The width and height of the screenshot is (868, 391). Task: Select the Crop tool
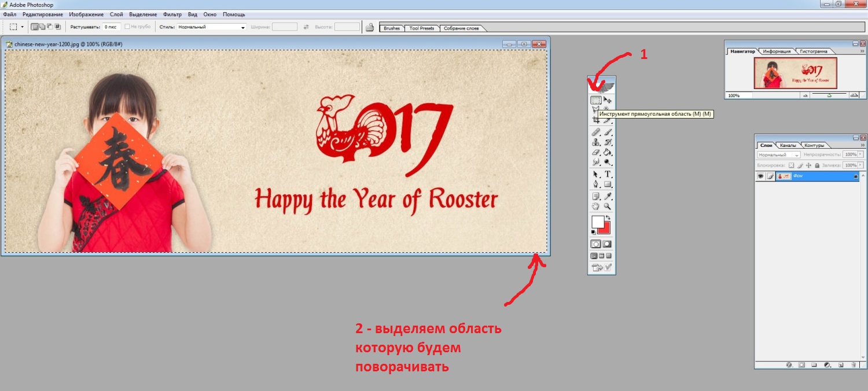click(595, 120)
